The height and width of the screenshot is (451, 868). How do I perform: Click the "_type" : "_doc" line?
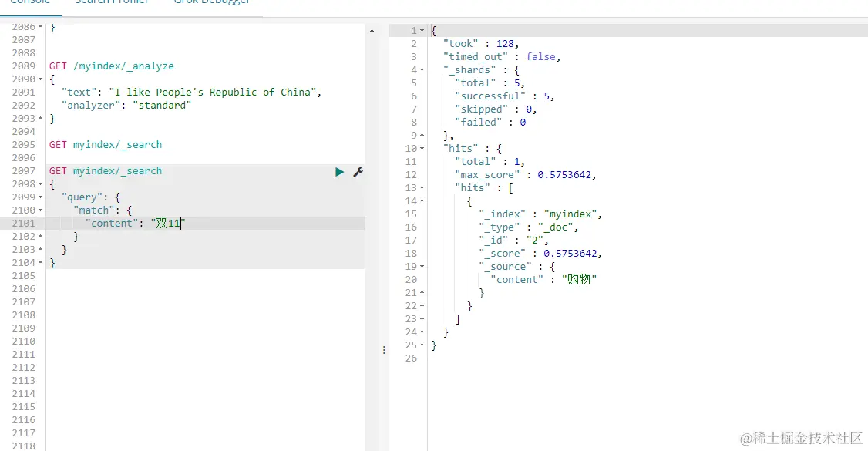[529, 227]
